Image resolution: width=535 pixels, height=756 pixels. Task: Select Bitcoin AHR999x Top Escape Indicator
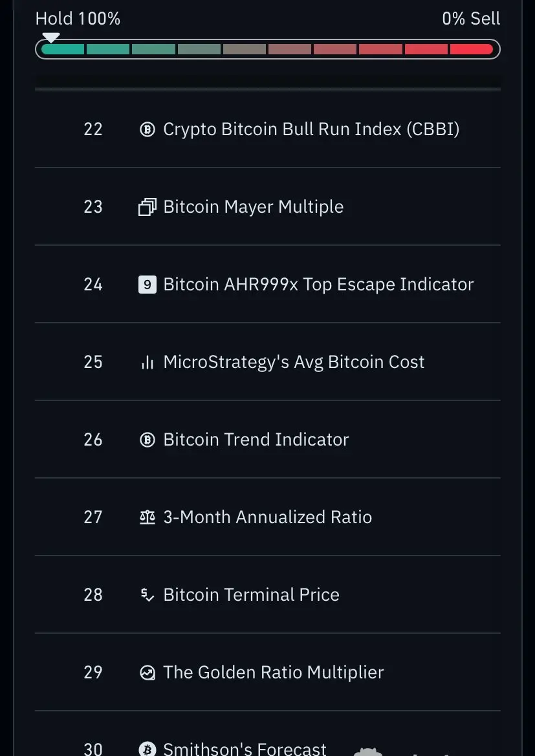tap(318, 285)
